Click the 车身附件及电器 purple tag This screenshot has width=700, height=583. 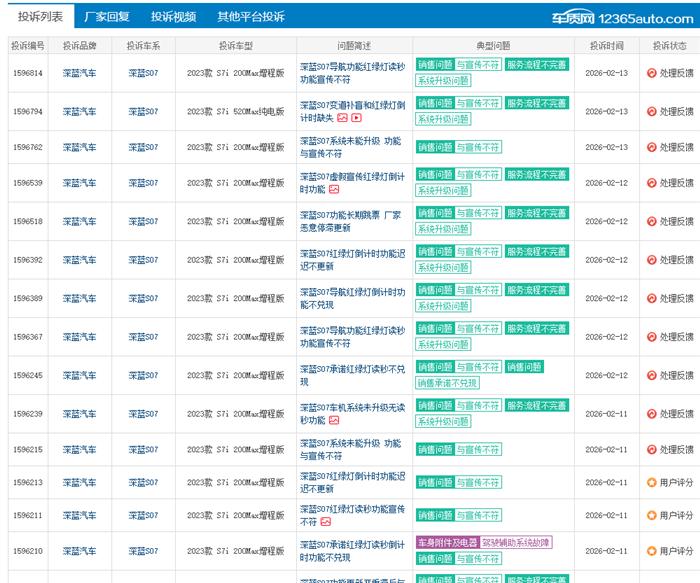pyautogui.click(x=446, y=542)
